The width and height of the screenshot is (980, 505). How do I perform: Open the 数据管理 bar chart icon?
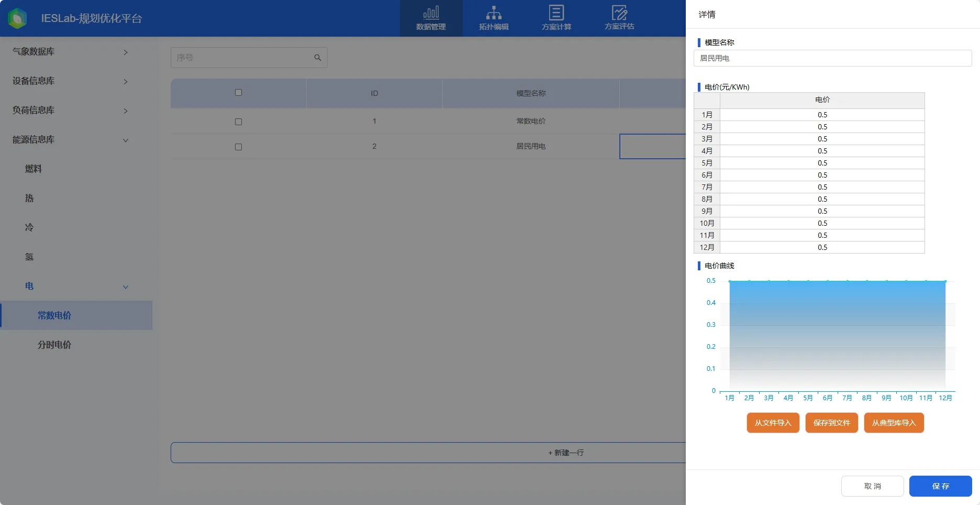(x=431, y=13)
